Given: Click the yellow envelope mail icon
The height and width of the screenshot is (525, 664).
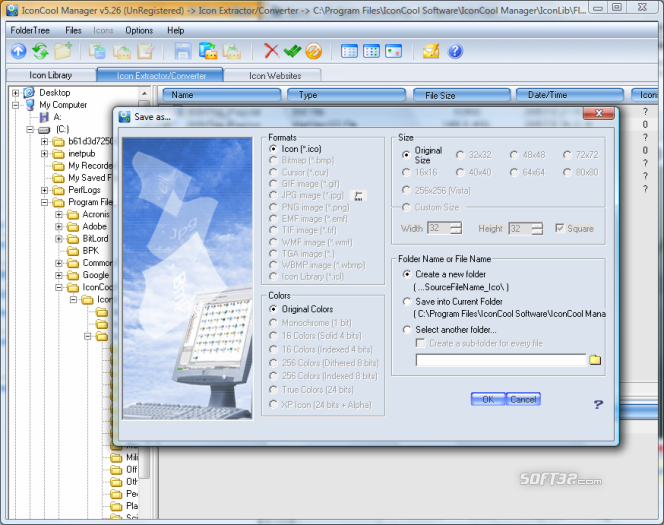Looking at the screenshot, I should pos(431,51).
